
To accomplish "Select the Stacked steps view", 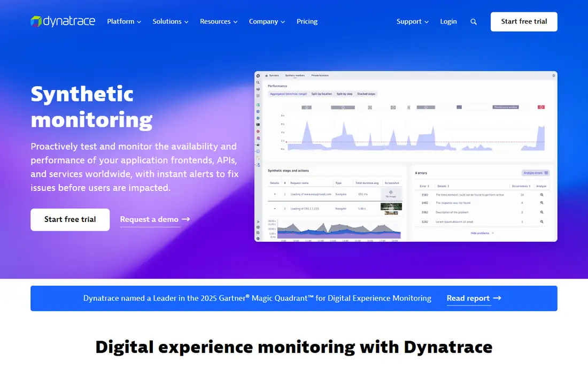I will click(366, 94).
